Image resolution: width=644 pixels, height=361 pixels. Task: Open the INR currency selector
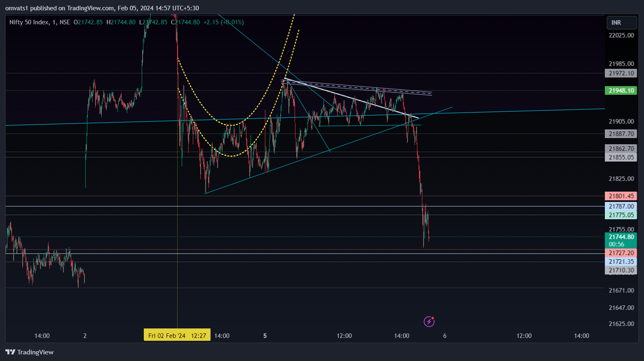(x=621, y=23)
